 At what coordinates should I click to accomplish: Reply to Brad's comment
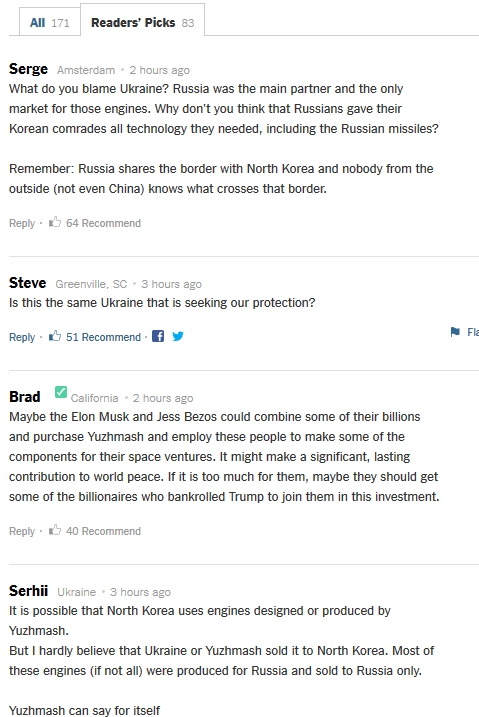tap(22, 531)
